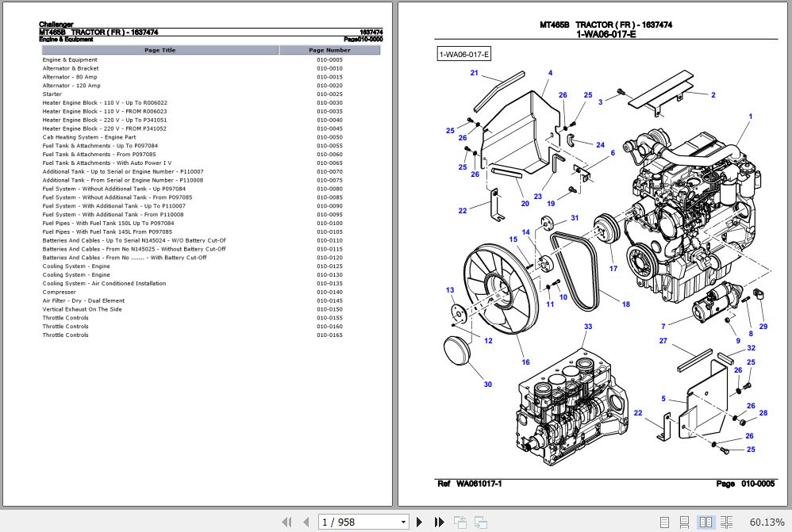792x532 pixels.
Task: Click the 60.13% zoom level
Action: coord(767,522)
